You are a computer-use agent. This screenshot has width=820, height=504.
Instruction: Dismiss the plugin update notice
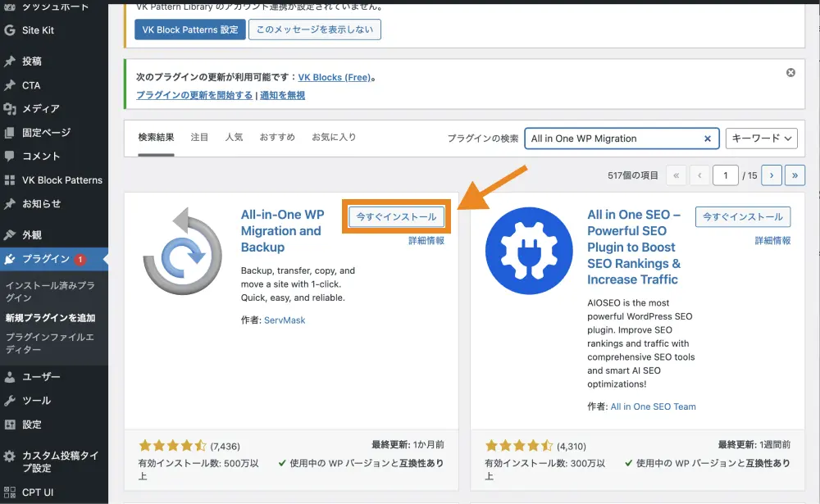click(x=790, y=73)
